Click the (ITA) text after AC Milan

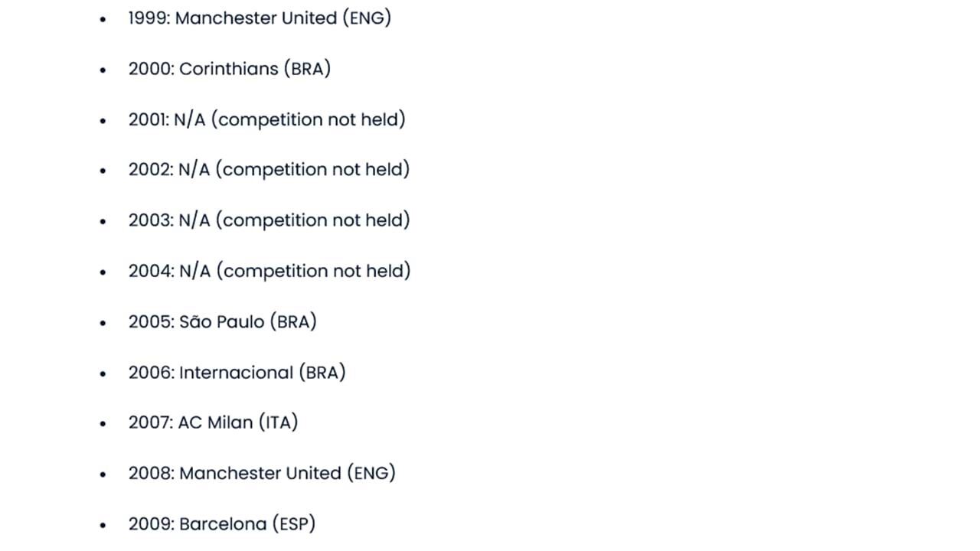pyautogui.click(x=278, y=422)
